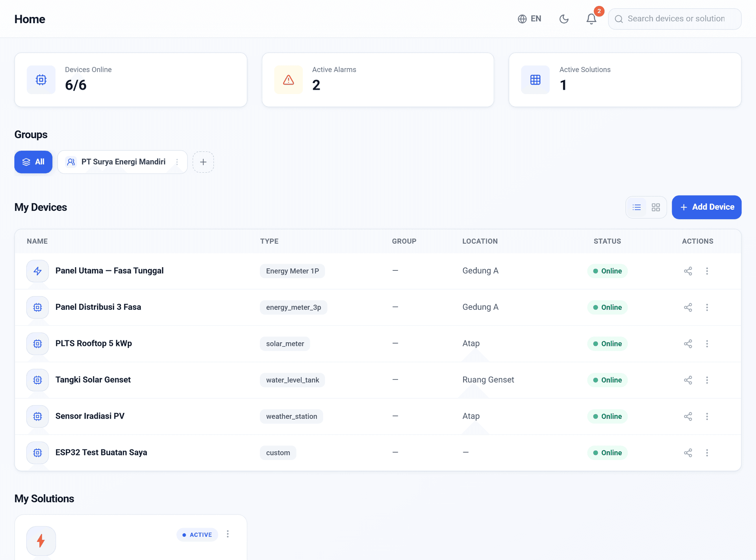Image resolution: width=756 pixels, height=560 pixels.
Task: Toggle dark mode moon icon
Action: pos(564,19)
